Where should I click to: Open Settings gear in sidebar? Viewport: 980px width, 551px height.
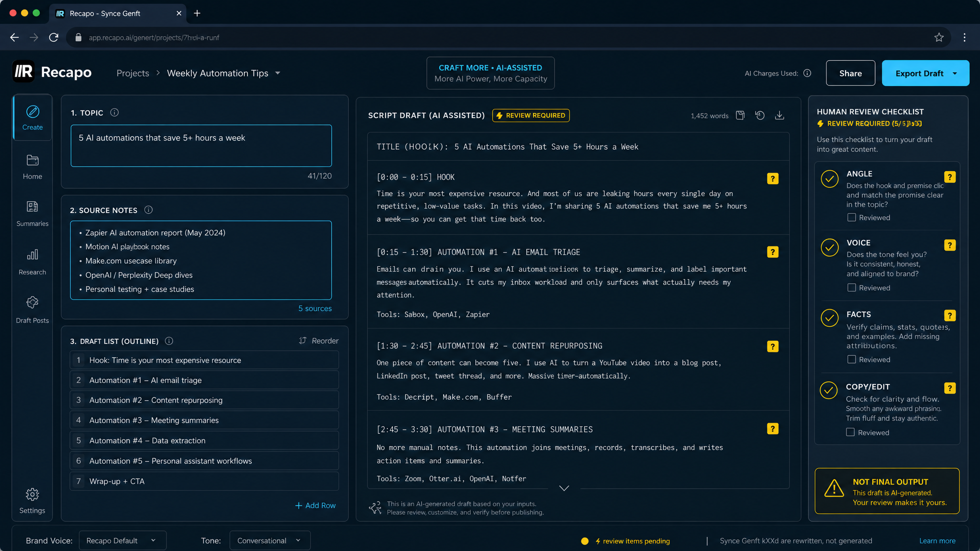pos(32,501)
